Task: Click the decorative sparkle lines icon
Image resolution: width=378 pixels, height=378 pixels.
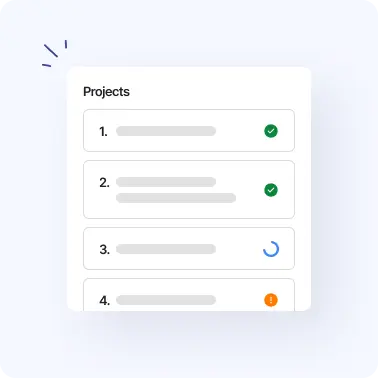Action: (x=55, y=53)
